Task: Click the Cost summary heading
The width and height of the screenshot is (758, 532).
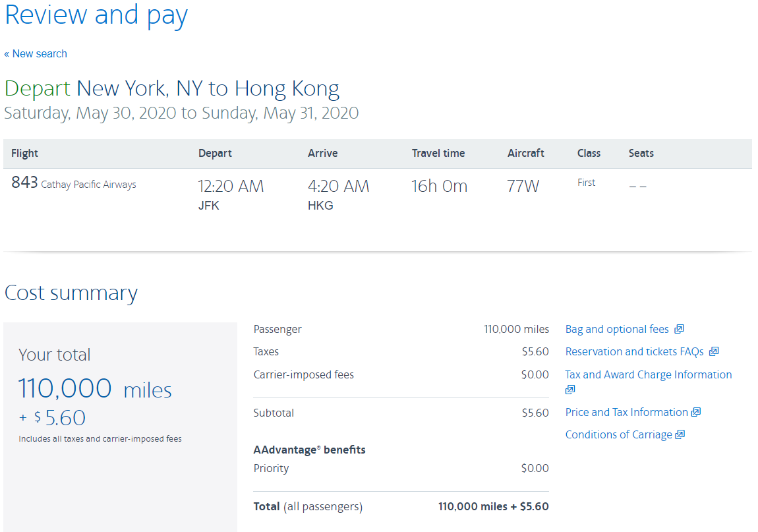Action: 71,293
